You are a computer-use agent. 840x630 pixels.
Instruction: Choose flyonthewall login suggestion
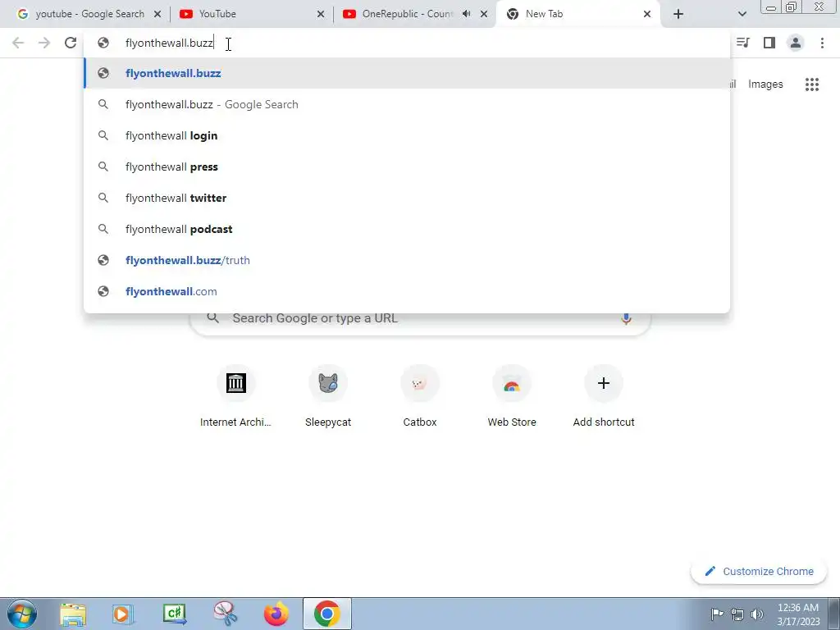(x=407, y=135)
